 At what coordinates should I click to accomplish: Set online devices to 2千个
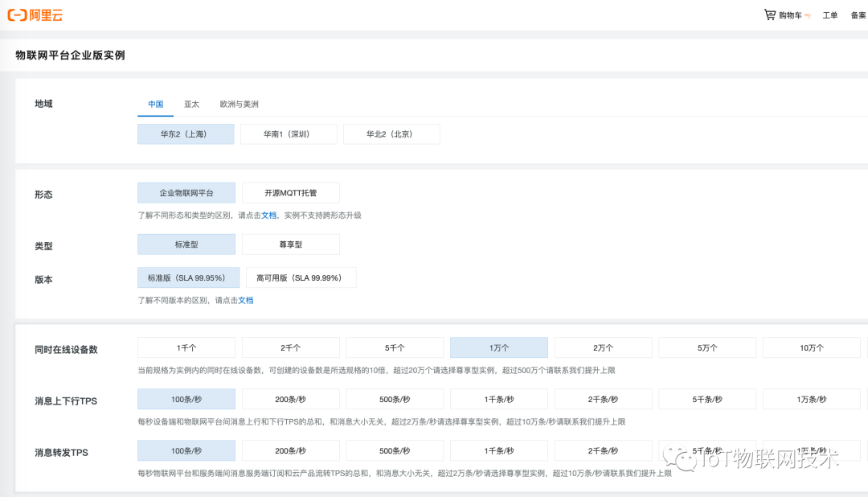point(291,347)
